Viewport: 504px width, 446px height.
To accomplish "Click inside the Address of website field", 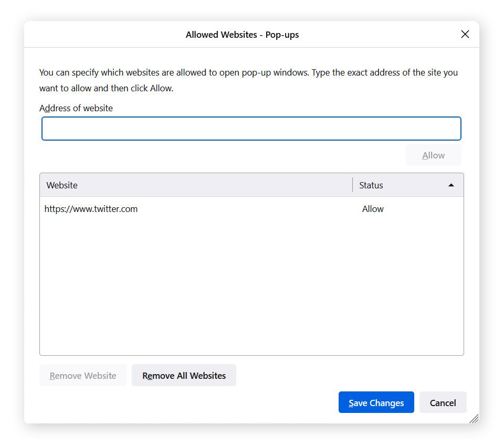I will pyautogui.click(x=251, y=128).
